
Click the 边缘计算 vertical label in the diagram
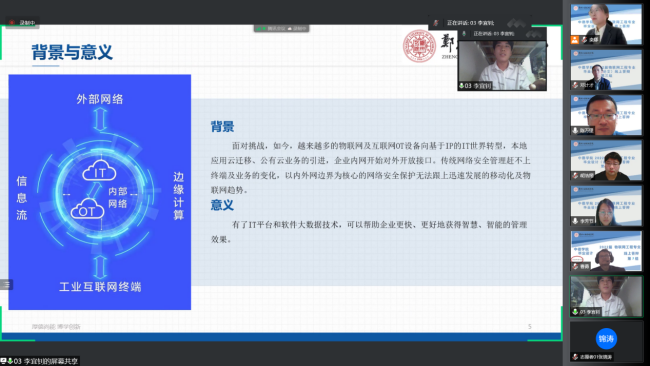click(178, 196)
